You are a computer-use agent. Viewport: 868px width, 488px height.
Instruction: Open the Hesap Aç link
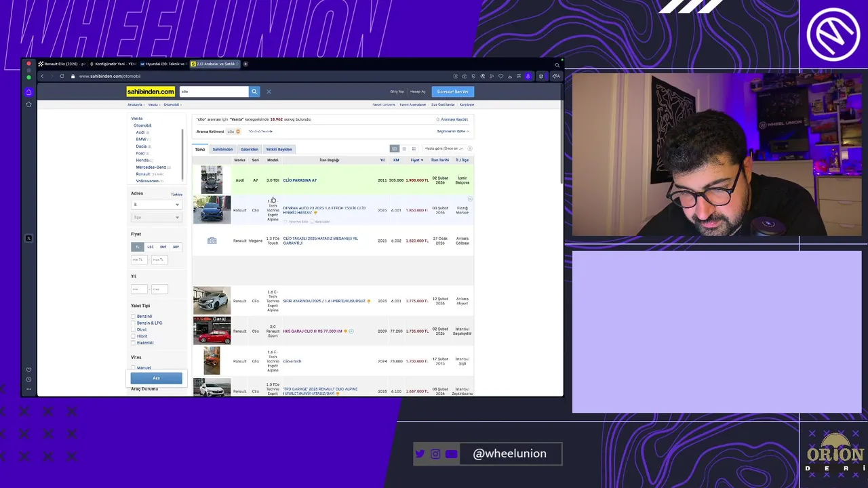pyautogui.click(x=418, y=91)
